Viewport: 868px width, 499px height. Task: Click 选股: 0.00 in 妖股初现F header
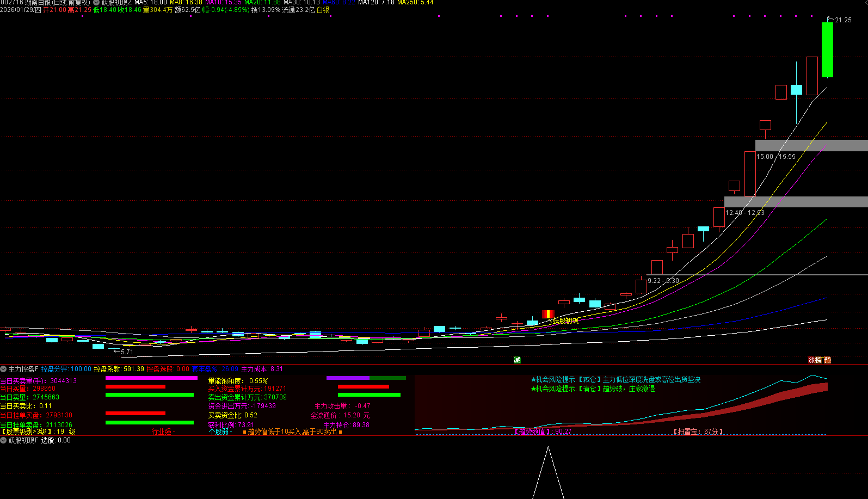[x=56, y=440]
